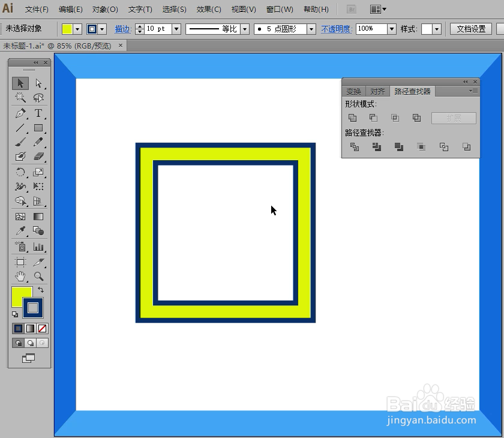Click Minus Back in Pathfinder row

[x=466, y=147]
